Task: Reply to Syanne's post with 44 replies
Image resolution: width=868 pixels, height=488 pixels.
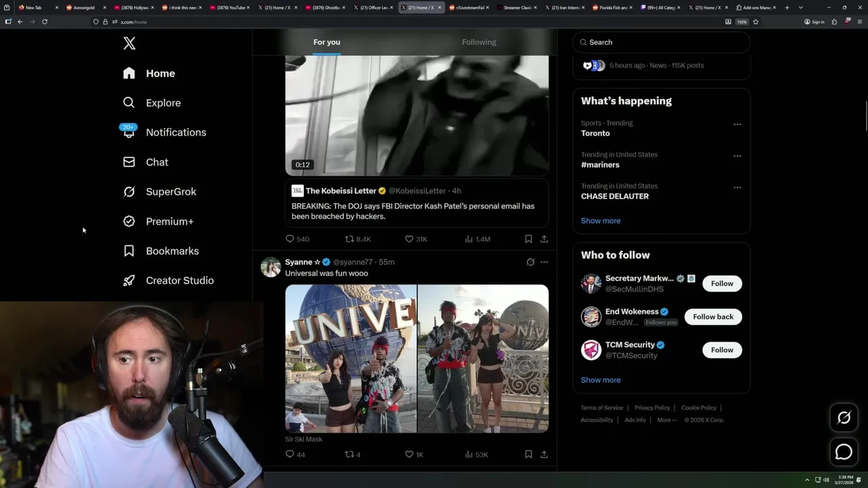Action: pos(295,455)
